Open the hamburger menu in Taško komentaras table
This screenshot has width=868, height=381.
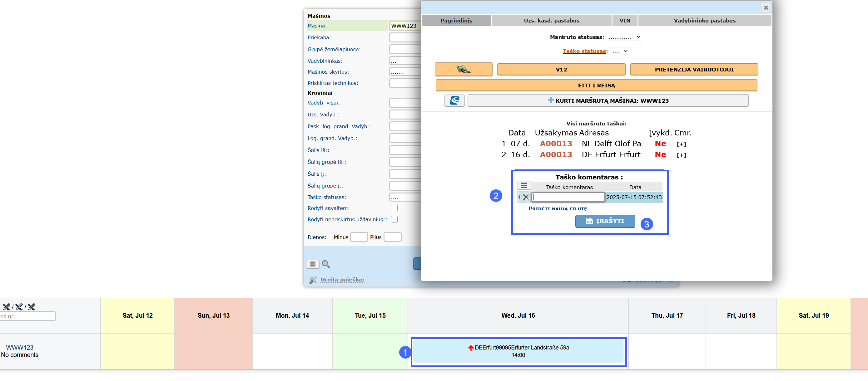click(524, 185)
